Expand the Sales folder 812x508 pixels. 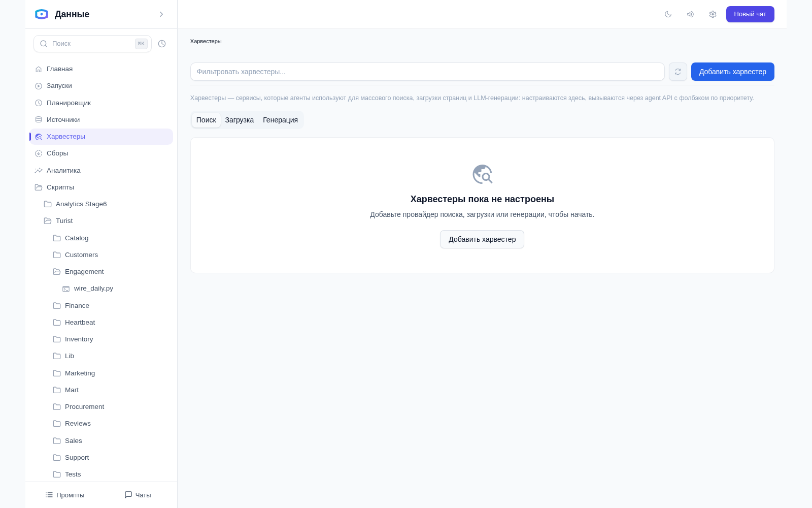coord(111,441)
